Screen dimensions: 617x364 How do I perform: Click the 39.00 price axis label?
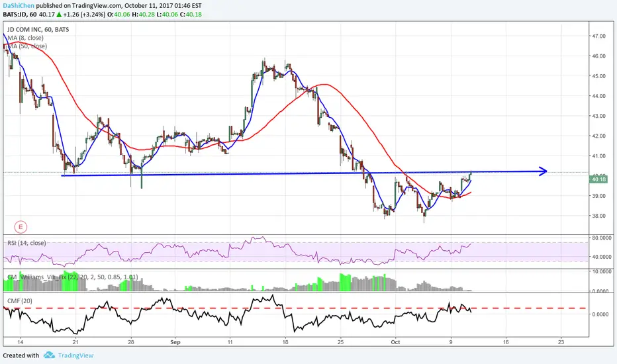pos(599,196)
